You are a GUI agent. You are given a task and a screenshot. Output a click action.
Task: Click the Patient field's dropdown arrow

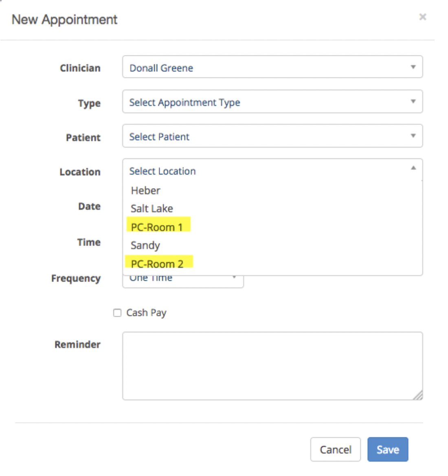coord(413,136)
